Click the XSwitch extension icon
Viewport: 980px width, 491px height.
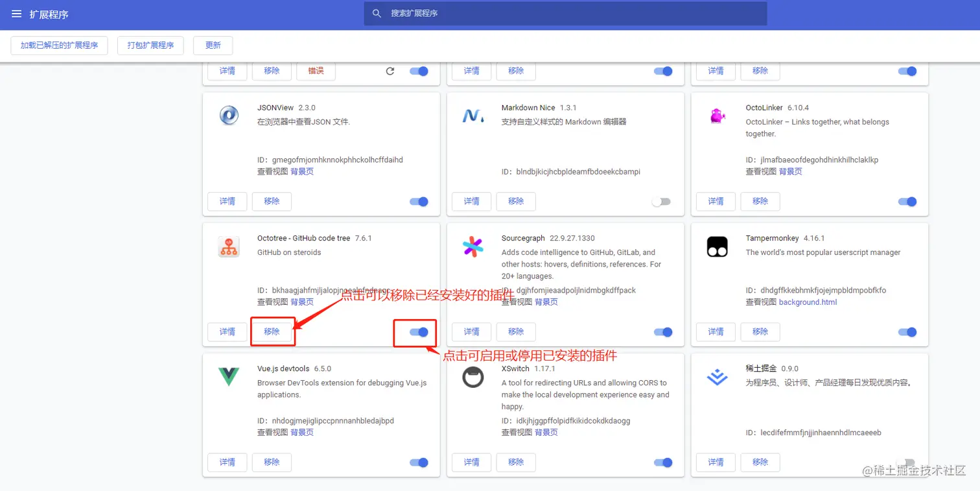(x=473, y=377)
